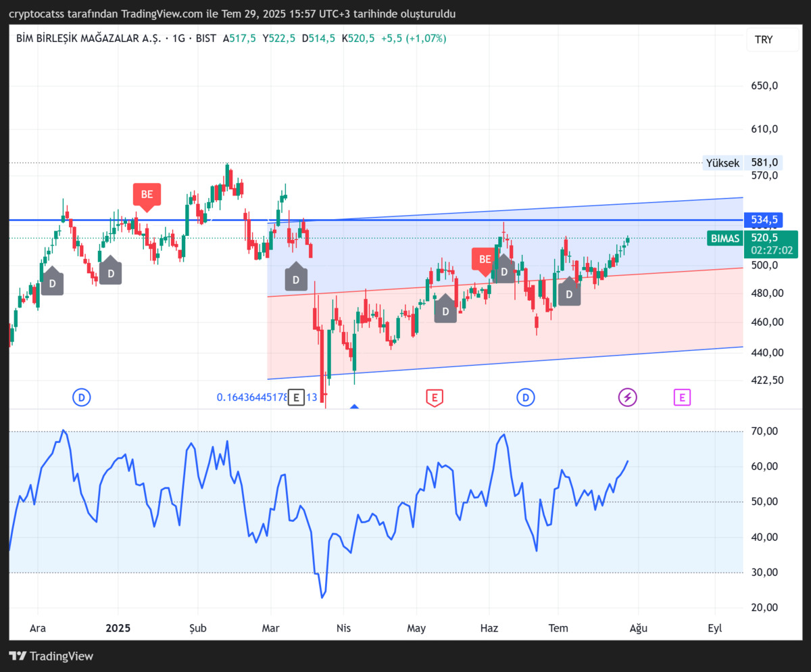Open blue D dividend circle under December candles
Image resolution: width=811 pixels, height=672 pixels.
81,398
